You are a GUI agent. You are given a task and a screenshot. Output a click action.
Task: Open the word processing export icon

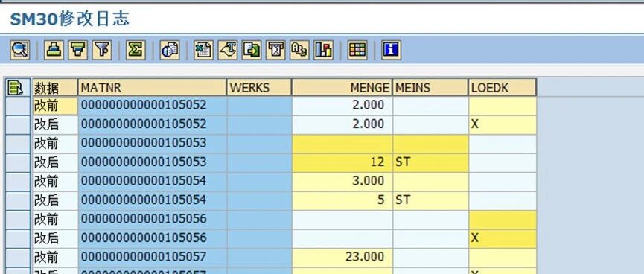(x=228, y=50)
